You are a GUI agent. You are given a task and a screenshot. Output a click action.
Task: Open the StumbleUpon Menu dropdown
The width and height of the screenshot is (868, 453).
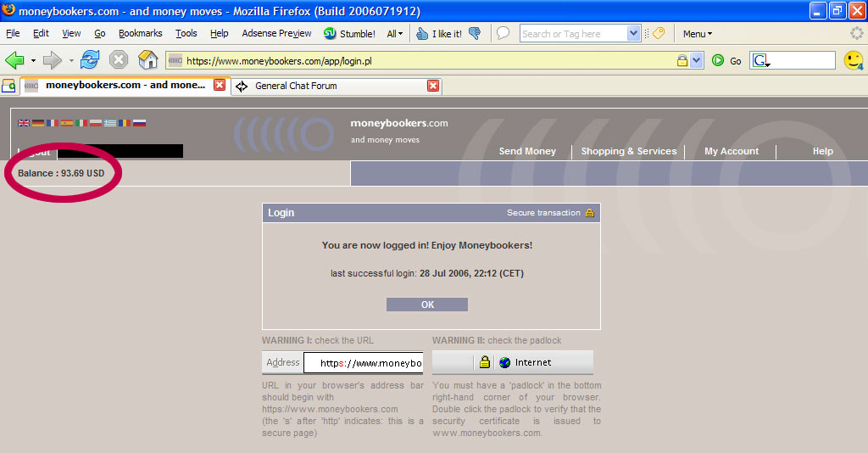tap(698, 34)
